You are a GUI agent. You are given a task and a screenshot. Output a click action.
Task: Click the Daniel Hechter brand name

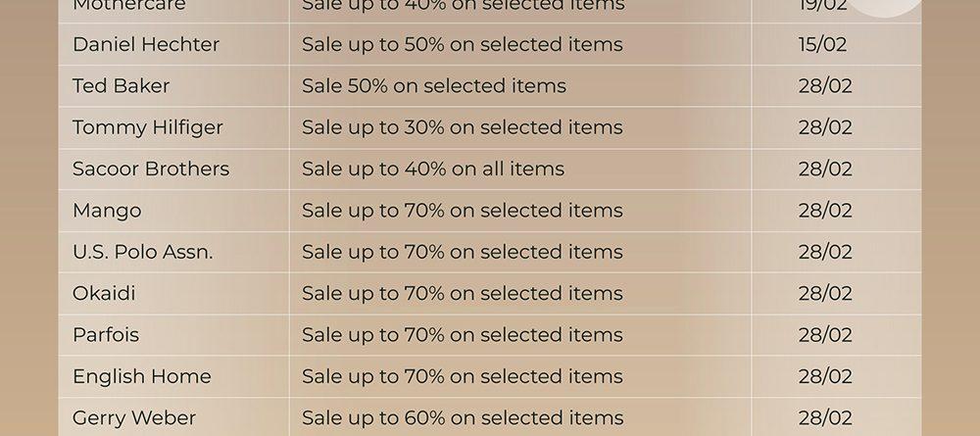(146, 44)
